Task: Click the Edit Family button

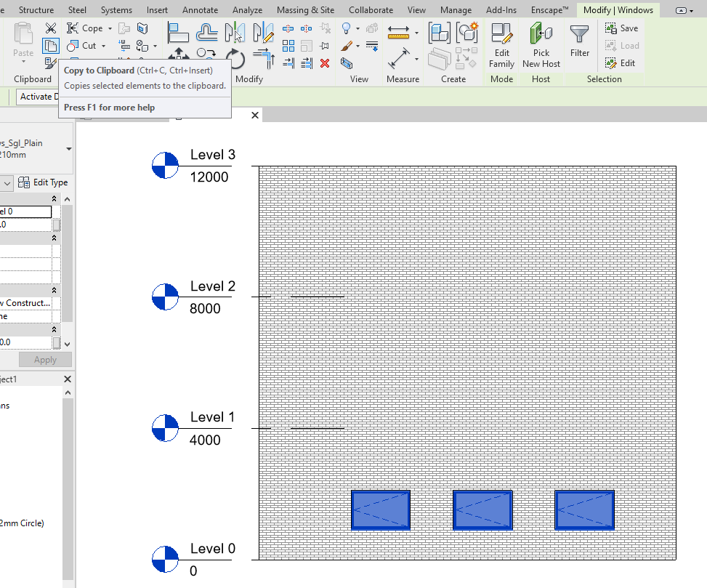Action: point(501,46)
